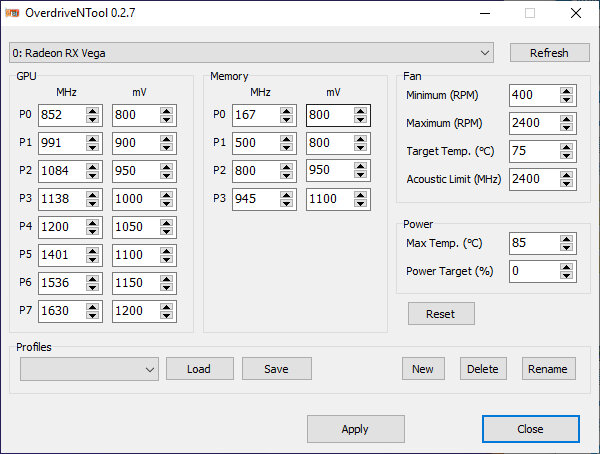Increase GPU P7 mV with up arrow
The width and height of the screenshot is (600, 454).
(x=166, y=307)
